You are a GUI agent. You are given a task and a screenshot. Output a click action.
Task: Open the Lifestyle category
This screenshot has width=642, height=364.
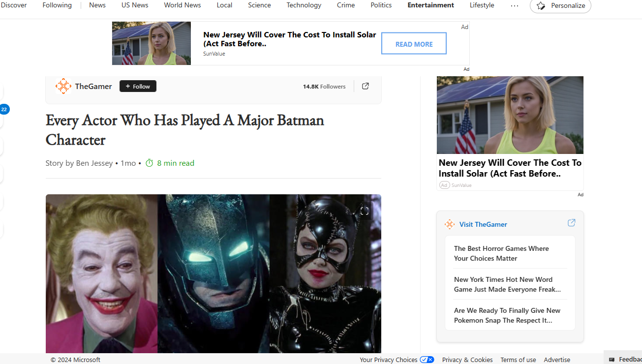coord(482,5)
